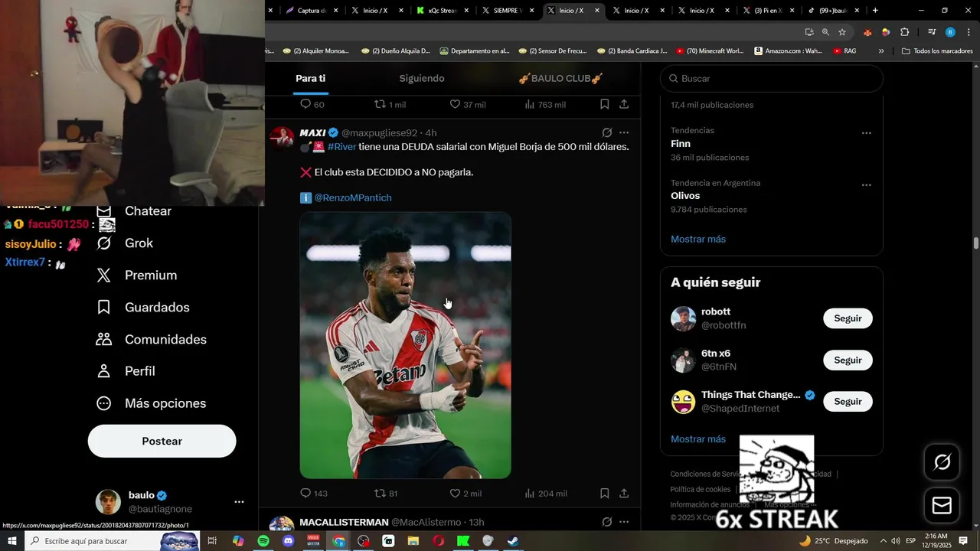
Task: Switch to xQc Stream browser tab
Action: click(443, 11)
